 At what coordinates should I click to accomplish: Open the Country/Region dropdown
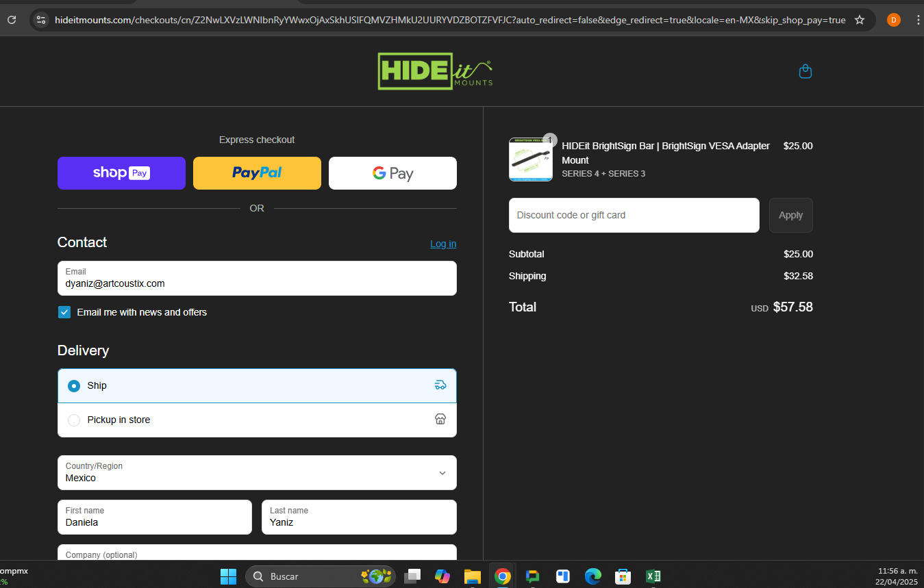pyautogui.click(x=257, y=472)
